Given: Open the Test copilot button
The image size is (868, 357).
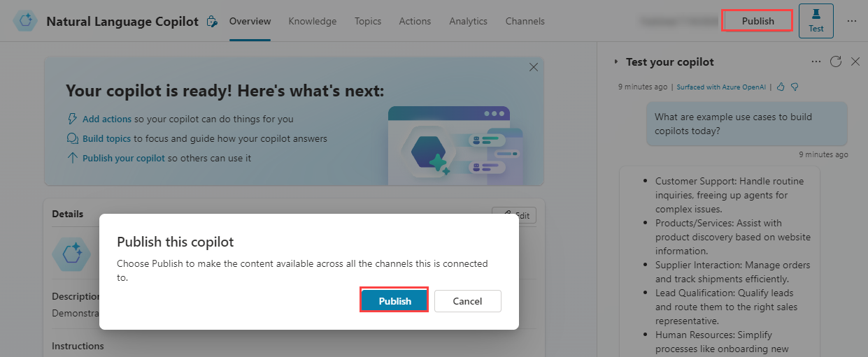Looking at the screenshot, I should coord(816,21).
